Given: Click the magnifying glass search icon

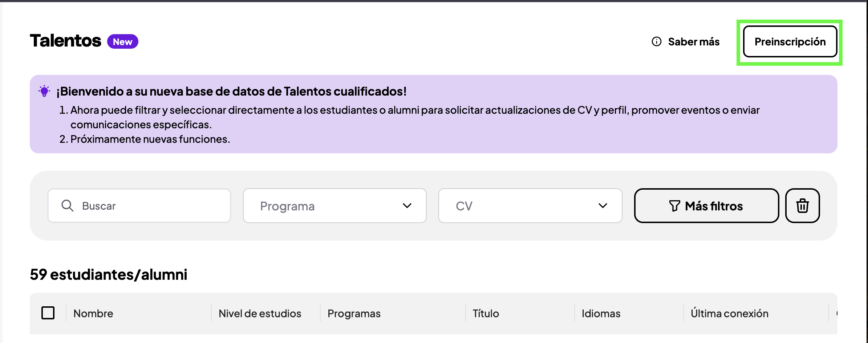Looking at the screenshot, I should point(67,206).
